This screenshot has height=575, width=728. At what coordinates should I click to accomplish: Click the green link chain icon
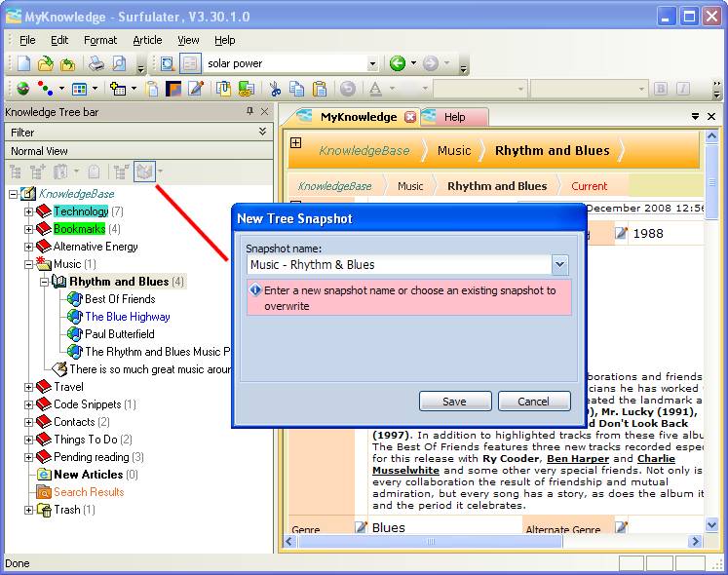(246, 89)
